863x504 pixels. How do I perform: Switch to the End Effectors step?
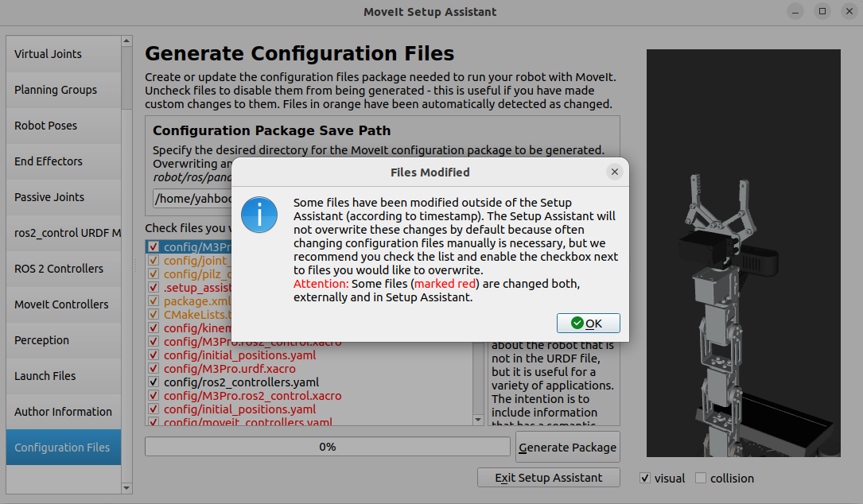(64, 161)
